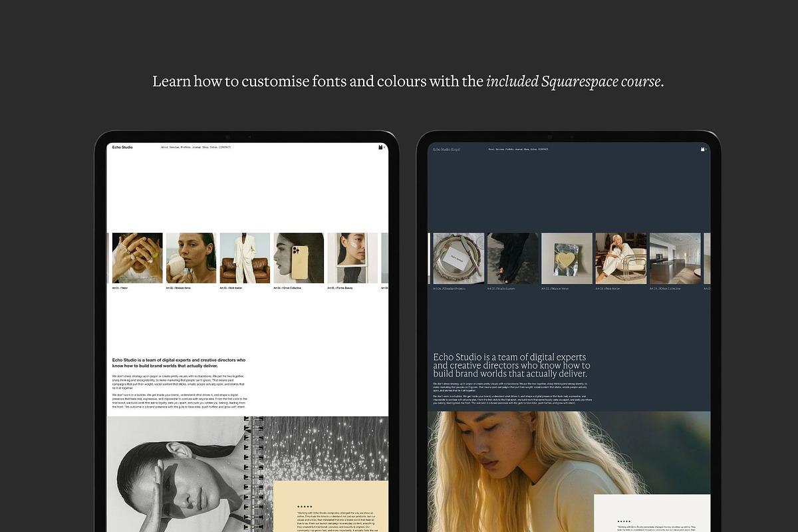The image size is (798, 532).
Task: Click 'Art 02. /Maison Verve' caption on white tablet
Action: click(x=178, y=288)
